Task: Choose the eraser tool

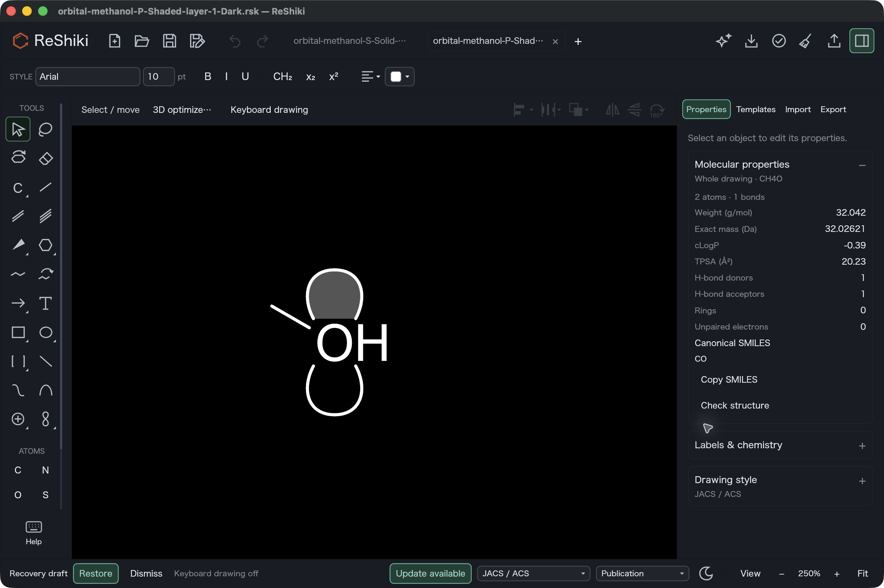Action: tap(45, 158)
